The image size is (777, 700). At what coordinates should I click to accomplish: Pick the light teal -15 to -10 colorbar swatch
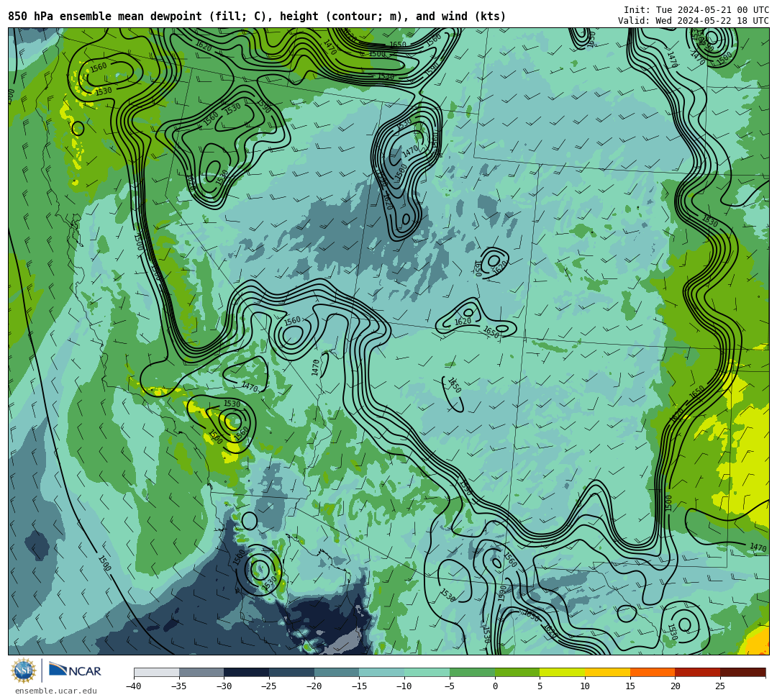click(382, 672)
